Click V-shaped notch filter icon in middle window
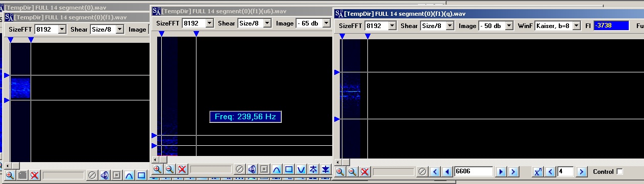The height and width of the screenshot is (184, 644). 301,169
